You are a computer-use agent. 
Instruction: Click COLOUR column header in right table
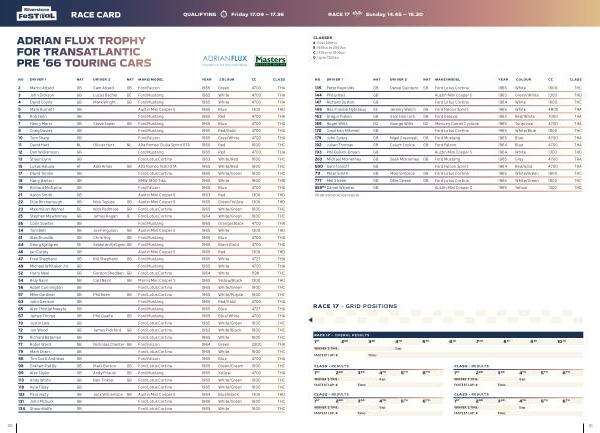(523, 80)
